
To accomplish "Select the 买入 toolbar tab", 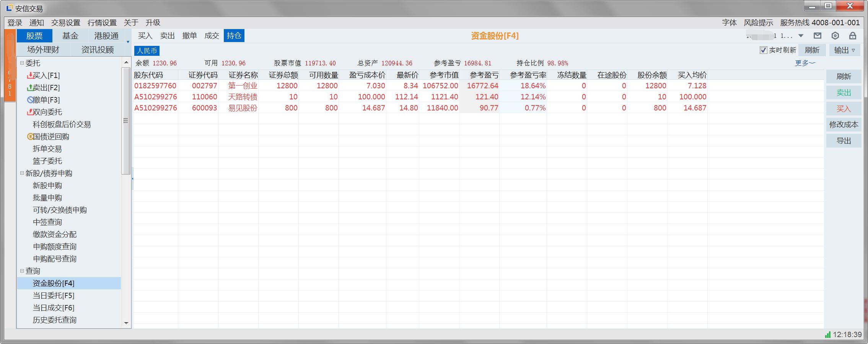I will (145, 36).
